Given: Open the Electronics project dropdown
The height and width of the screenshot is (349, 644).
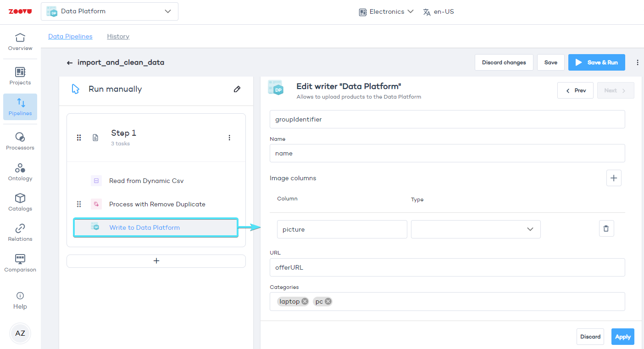Looking at the screenshot, I should click(x=386, y=11).
